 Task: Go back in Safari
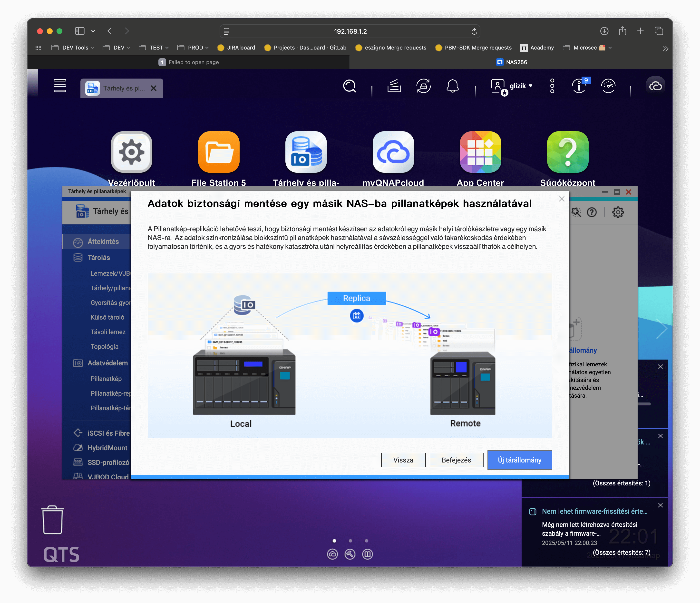tap(109, 31)
